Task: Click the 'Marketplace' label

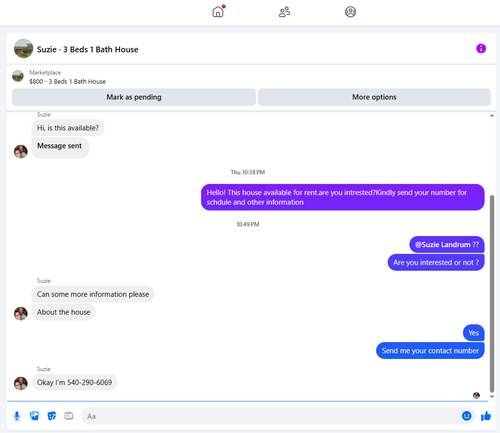Action: [x=45, y=73]
